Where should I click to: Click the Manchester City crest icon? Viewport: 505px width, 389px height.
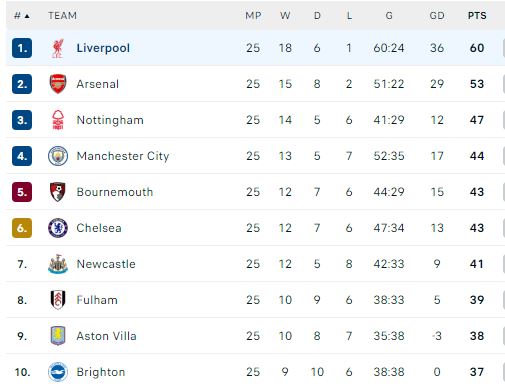click(x=58, y=156)
